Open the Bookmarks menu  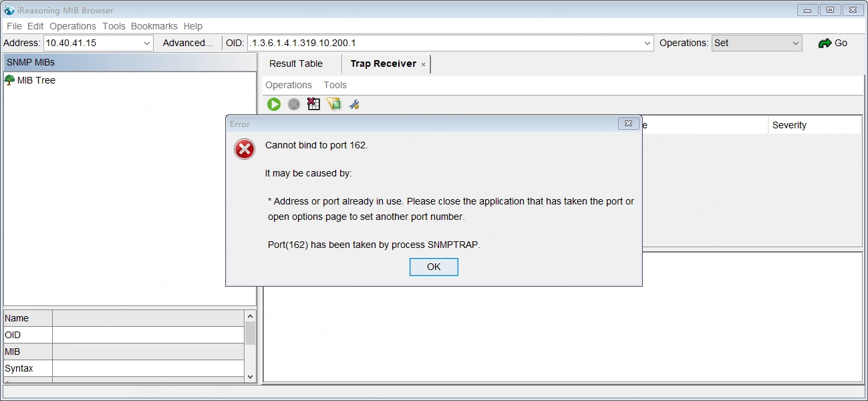pyautogui.click(x=154, y=26)
